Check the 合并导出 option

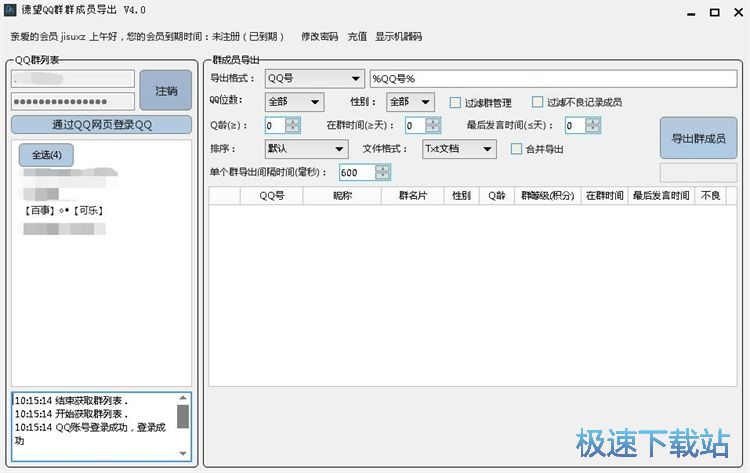point(516,149)
